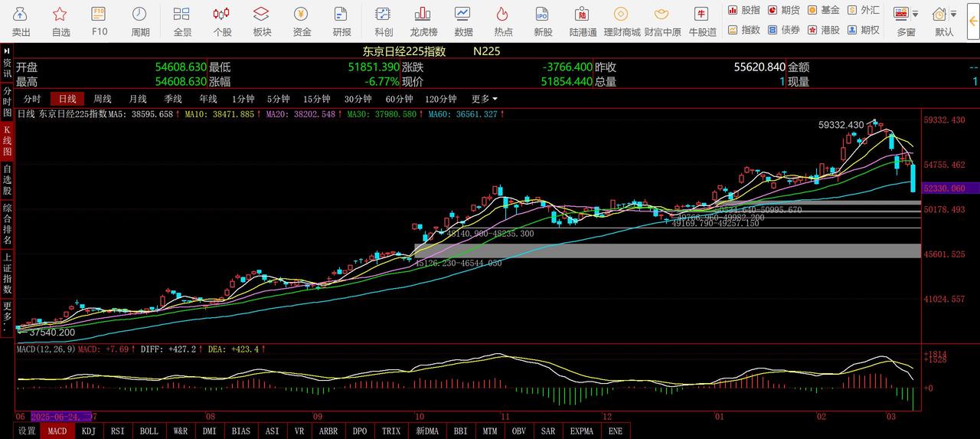This screenshot has height=439, width=980.
Task: Select the MACD indicator tab
Action: [57, 431]
